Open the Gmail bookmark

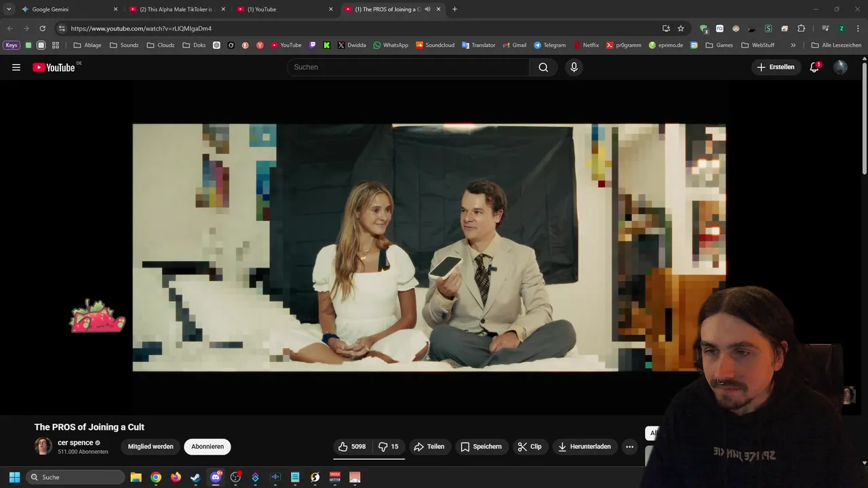click(515, 45)
